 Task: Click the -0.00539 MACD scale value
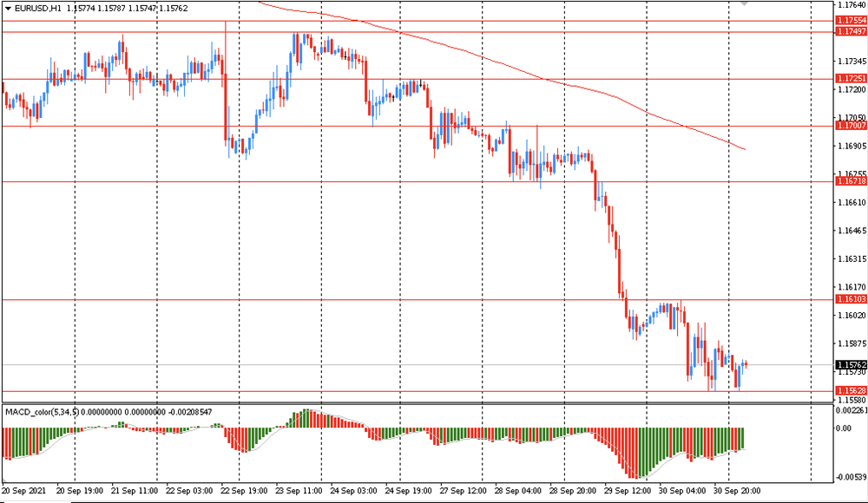(x=852, y=477)
